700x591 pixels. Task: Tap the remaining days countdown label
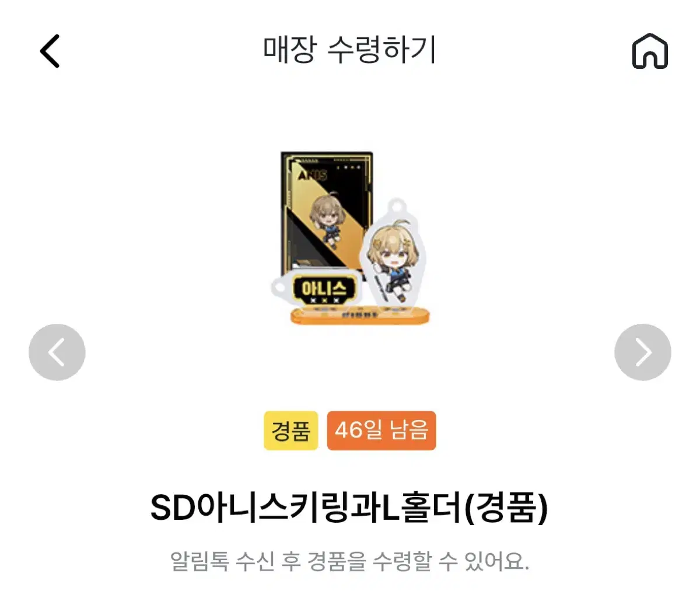(381, 431)
